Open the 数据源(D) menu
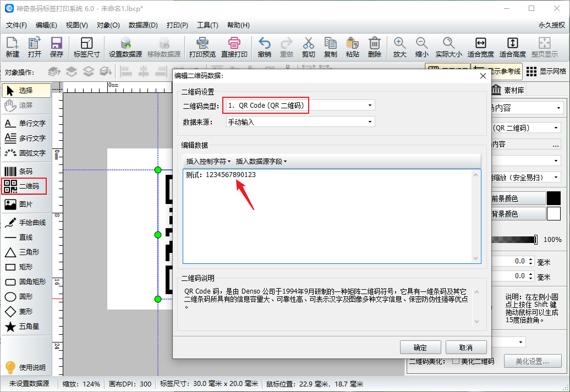 click(143, 25)
